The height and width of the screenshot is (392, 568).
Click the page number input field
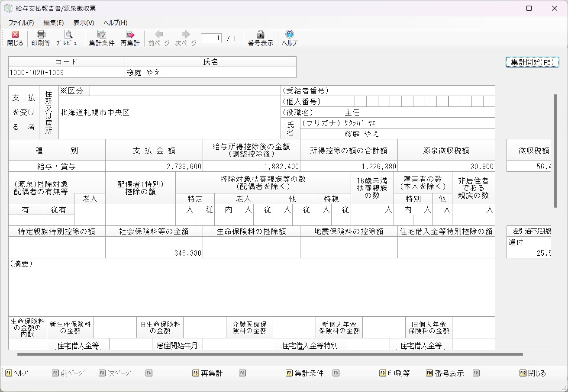click(x=211, y=39)
